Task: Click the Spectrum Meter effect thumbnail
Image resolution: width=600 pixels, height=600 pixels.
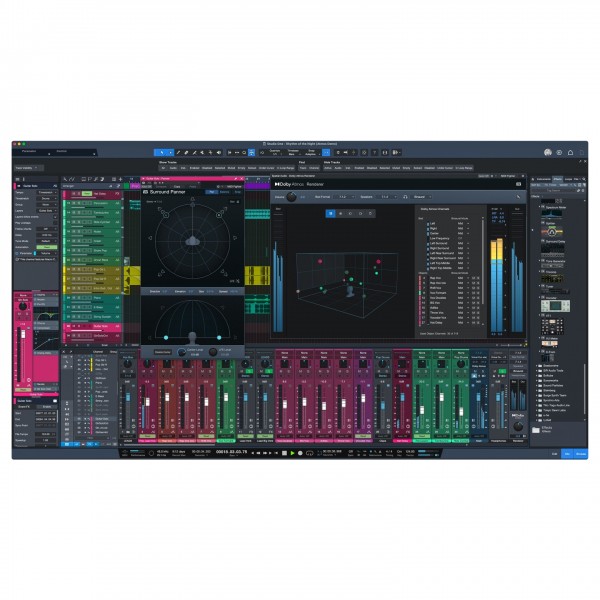Action: [x=551, y=214]
